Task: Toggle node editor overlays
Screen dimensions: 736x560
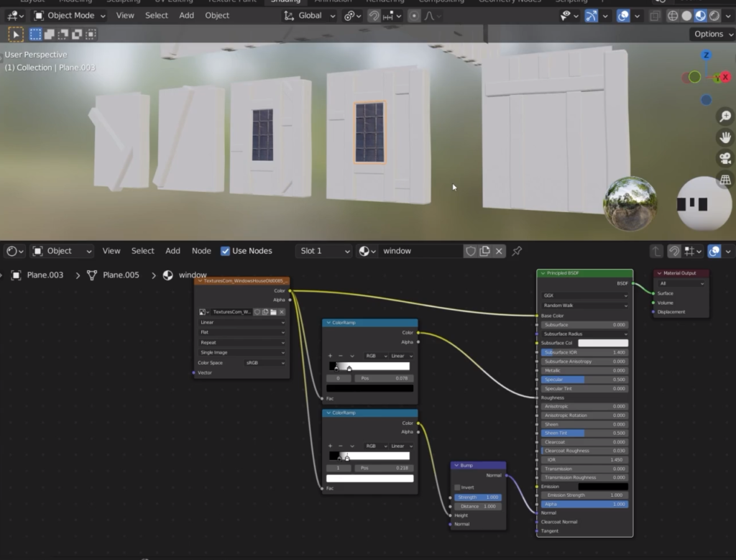Action: point(714,251)
